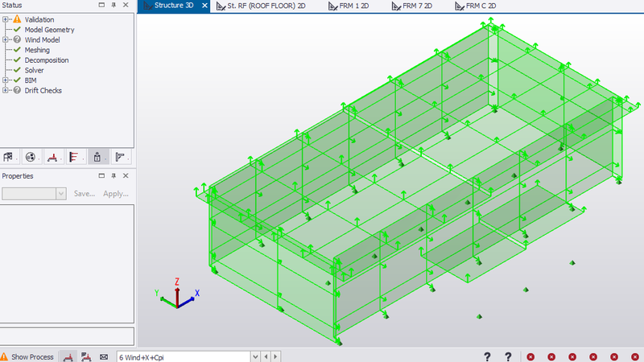Click the green check beside Model Geometry
644x362 pixels.
click(x=17, y=30)
